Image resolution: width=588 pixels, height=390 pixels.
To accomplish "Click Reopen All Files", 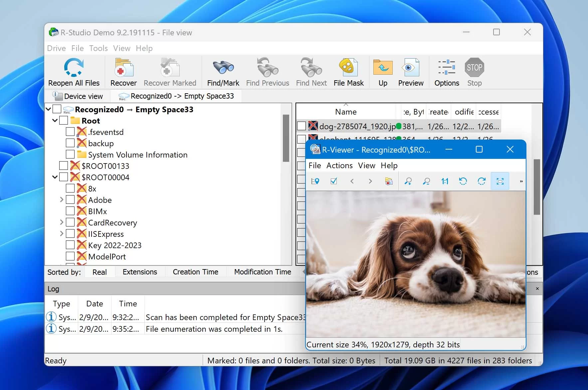I will 74,72.
